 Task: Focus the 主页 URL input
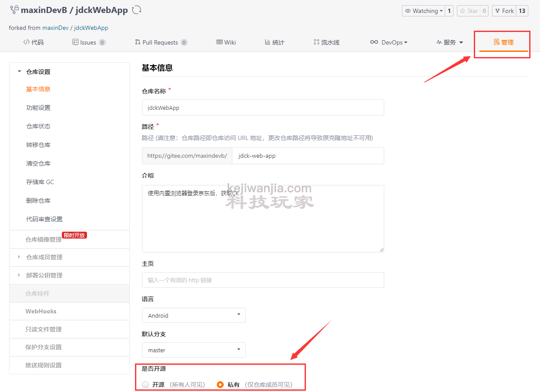(263, 280)
